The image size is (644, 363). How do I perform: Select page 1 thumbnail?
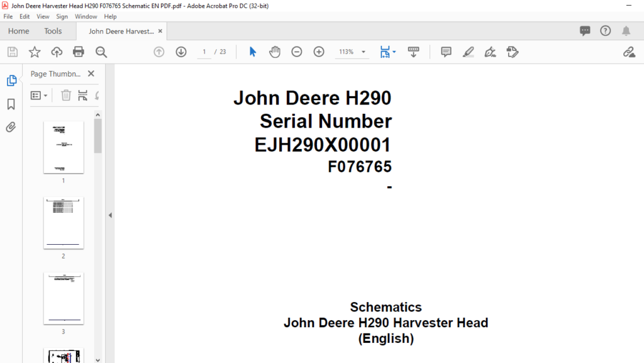tap(64, 147)
